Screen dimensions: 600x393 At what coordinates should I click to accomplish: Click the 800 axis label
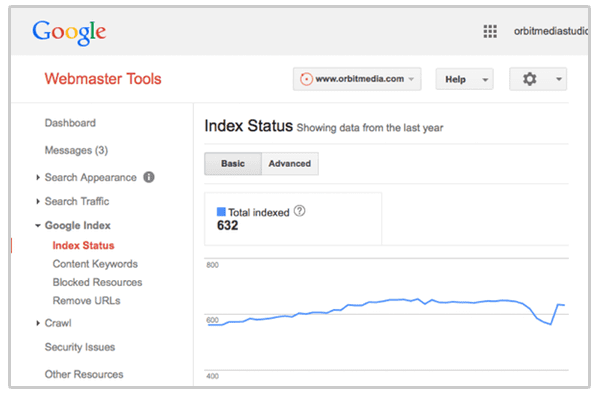tap(212, 265)
